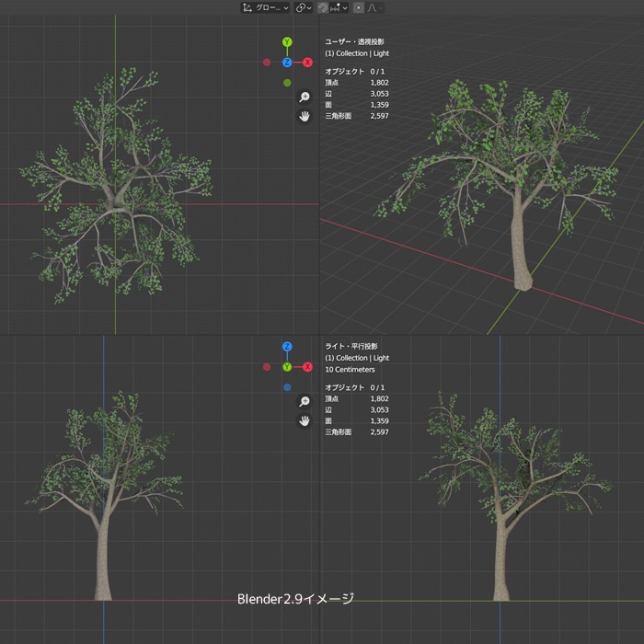Click the zoom magnifier in the front-view viewport
Viewport: 644px width, 644px height.
point(305,401)
